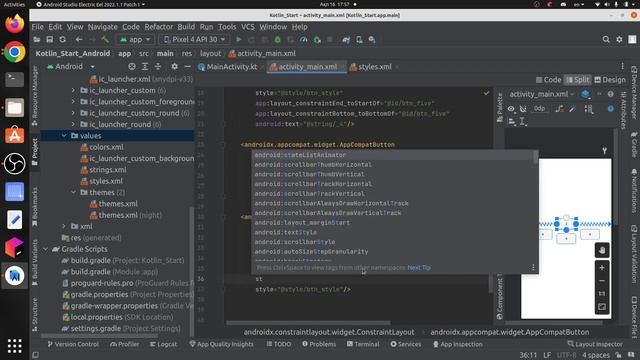Click the Save All icon
640x360 pixels.
[49, 40]
